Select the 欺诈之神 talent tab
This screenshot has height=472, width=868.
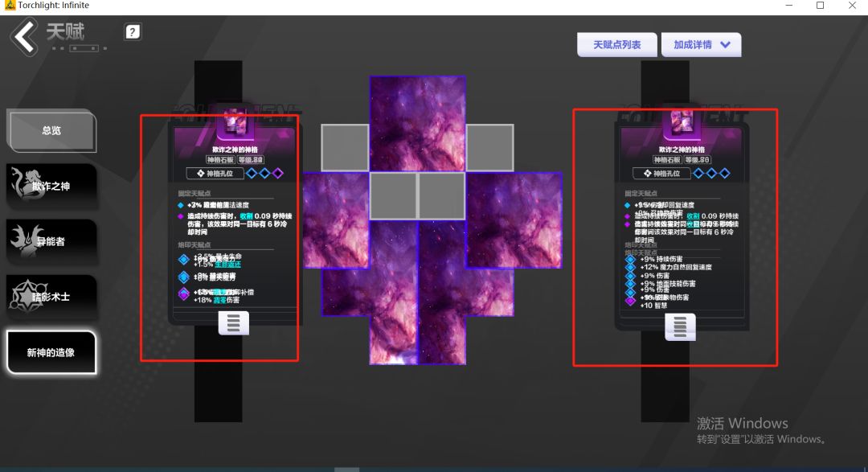[x=51, y=186]
